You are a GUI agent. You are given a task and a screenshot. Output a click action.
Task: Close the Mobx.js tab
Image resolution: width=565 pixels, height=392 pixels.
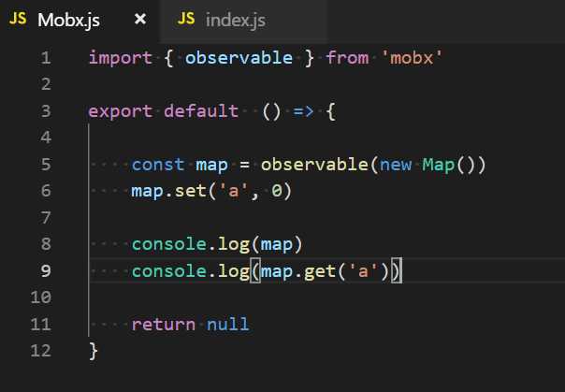point(140,19)
